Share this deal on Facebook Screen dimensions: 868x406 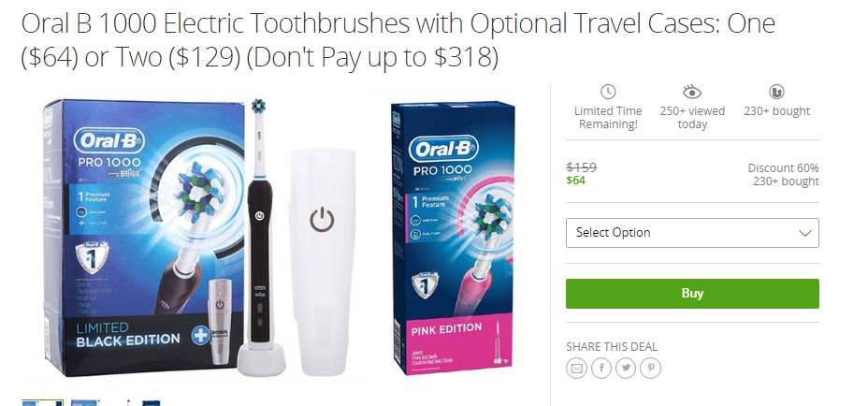click(x=601, y=369)
